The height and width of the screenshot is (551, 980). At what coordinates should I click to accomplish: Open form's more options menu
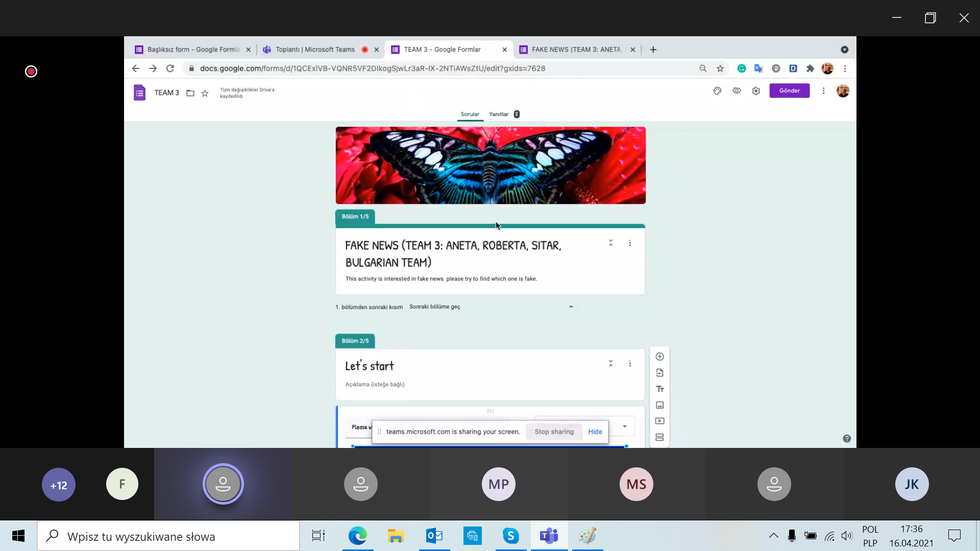tap(823, 91)
